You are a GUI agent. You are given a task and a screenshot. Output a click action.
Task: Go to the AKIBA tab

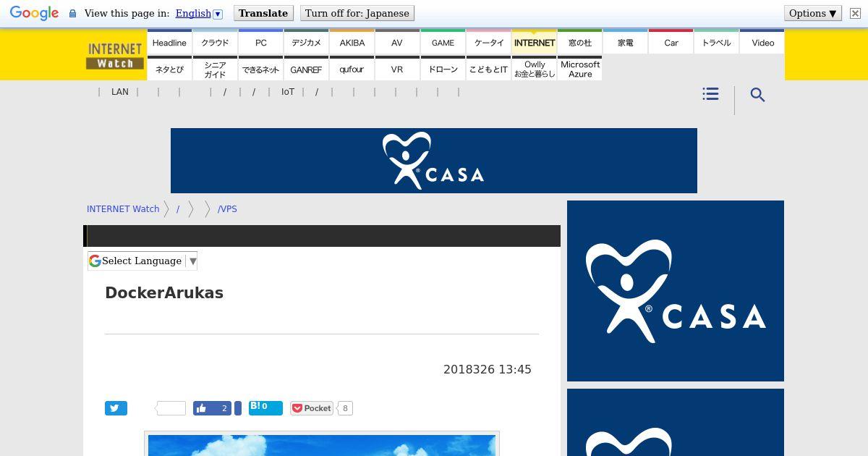[x=352, y=43]
